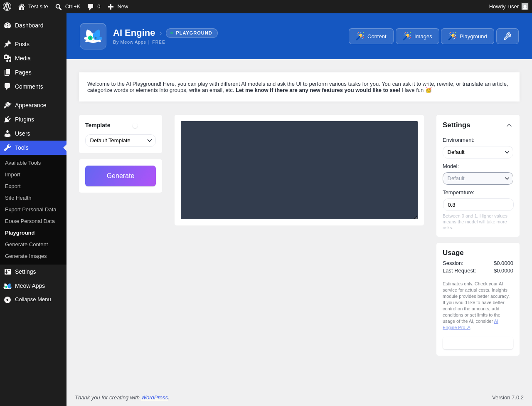Viewport: 532px width, 406px height.
Task: Click the Temperature input field
Action: tap(478, 205)
